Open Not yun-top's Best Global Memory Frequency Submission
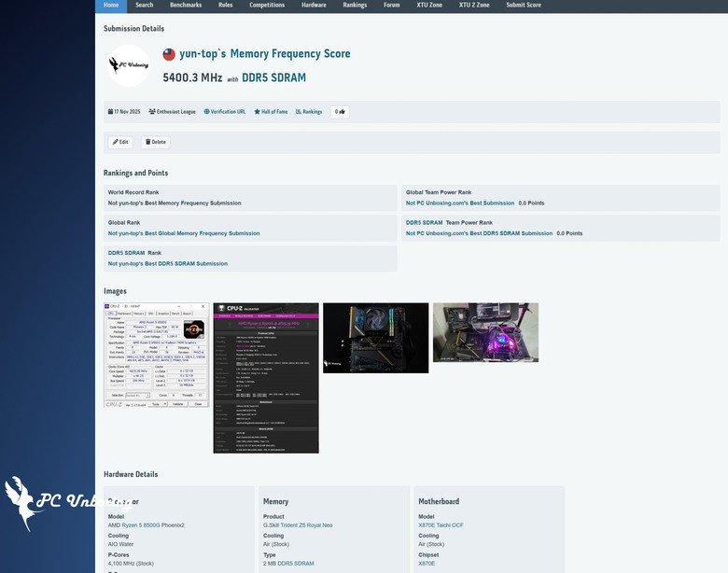 pyautogui.click(x=184, y=233)
